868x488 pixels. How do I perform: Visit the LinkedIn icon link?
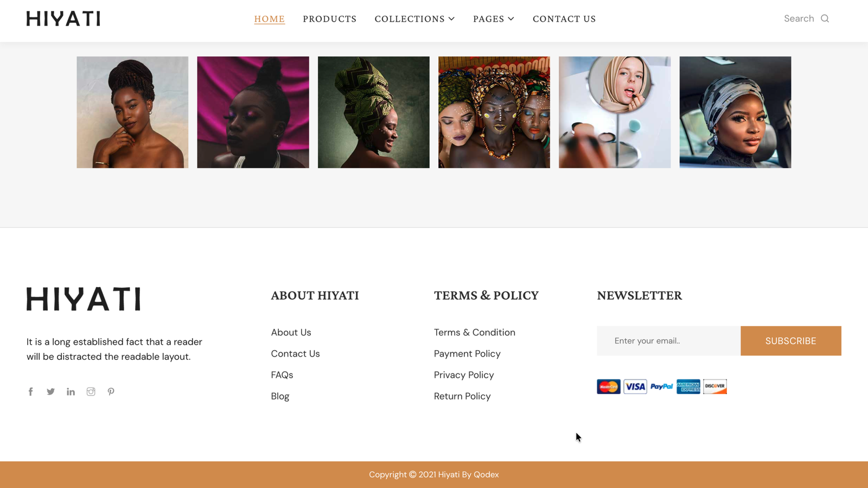point(71,391)
